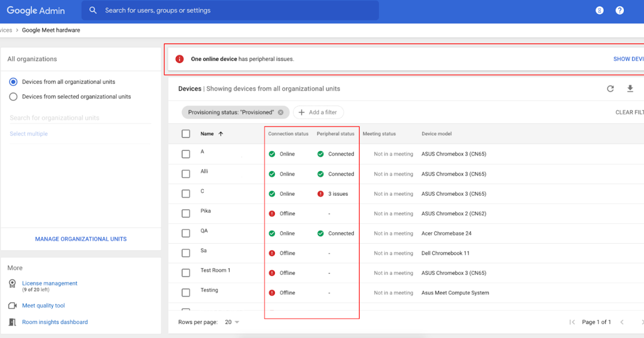Open the License management tool
This screenshot has height=338, width=644.
pyautogui.click(x=49, y=283)
